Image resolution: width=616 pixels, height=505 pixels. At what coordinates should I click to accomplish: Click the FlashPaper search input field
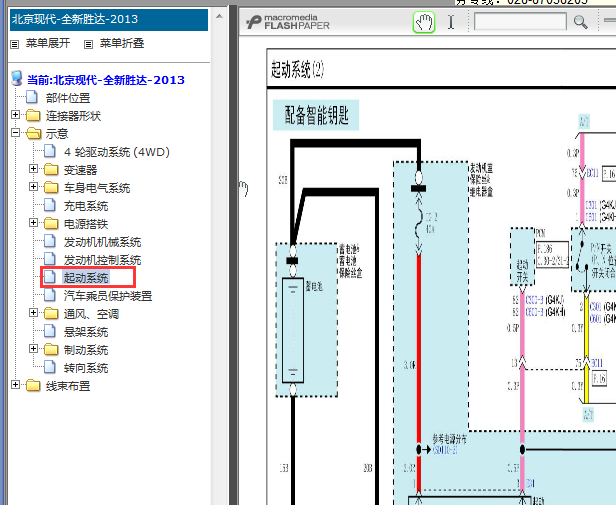[520, 22]
